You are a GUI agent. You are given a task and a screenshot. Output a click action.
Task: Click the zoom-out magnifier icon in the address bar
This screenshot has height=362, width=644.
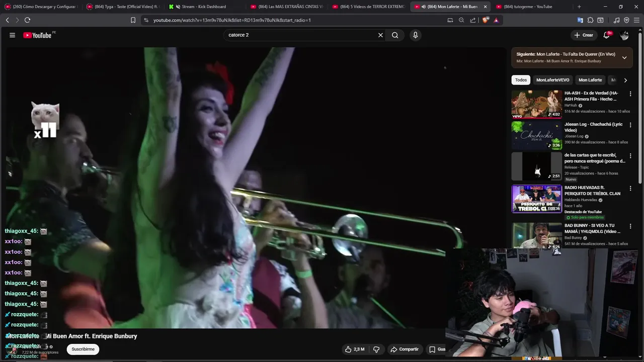coord(461,20)
